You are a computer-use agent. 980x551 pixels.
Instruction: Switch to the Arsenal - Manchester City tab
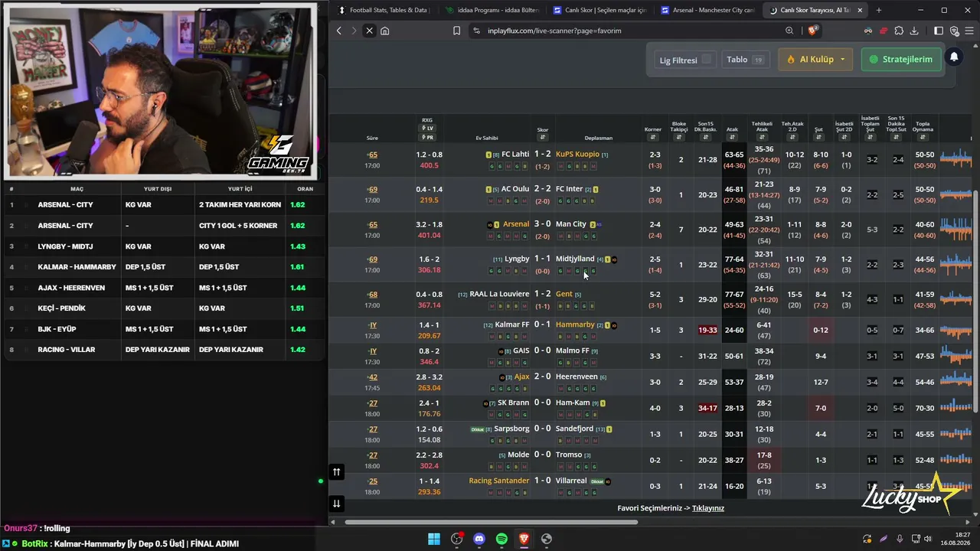(707, 11)
